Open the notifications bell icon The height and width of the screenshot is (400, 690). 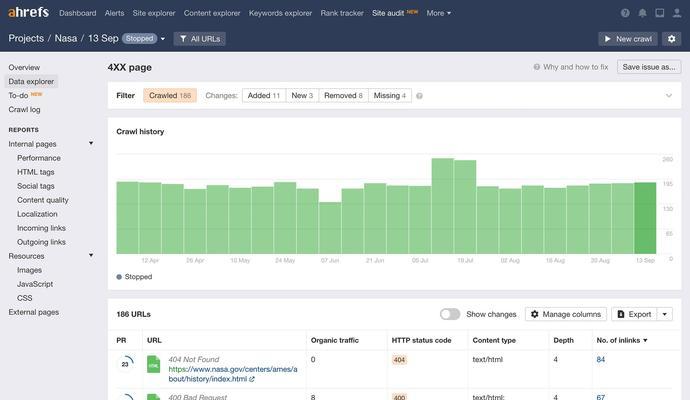(642, 13)
